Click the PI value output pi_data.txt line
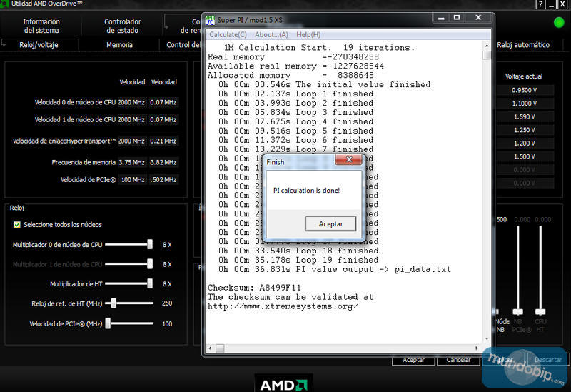Screen dimensions: 571x392 click(335, 269)
